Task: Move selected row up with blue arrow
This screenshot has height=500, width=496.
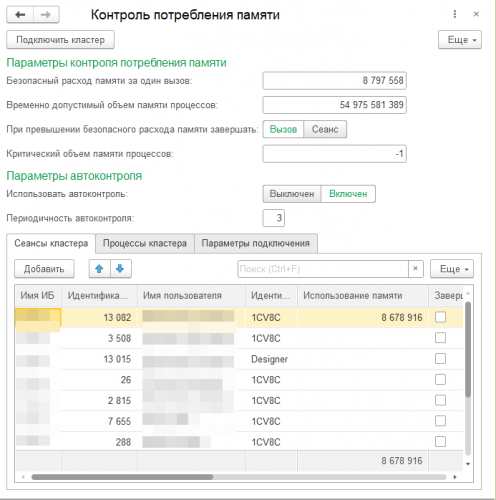Action: click(x=99, y=269)
